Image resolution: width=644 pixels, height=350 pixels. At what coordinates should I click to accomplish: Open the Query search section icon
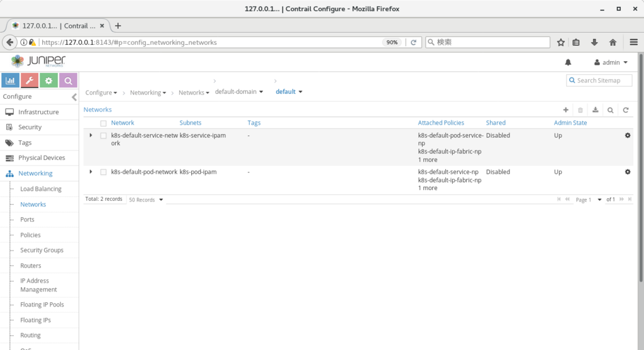pos(68,81)
